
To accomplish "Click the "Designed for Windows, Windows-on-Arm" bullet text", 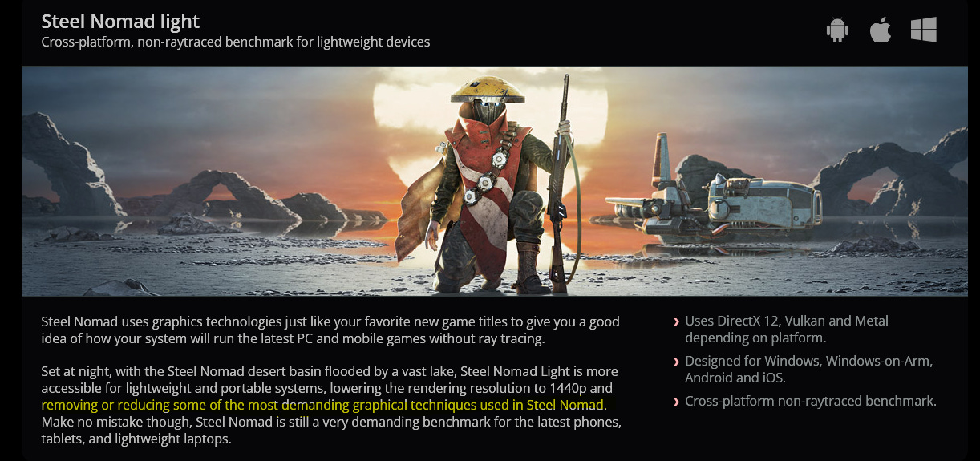I will point(808,370).
